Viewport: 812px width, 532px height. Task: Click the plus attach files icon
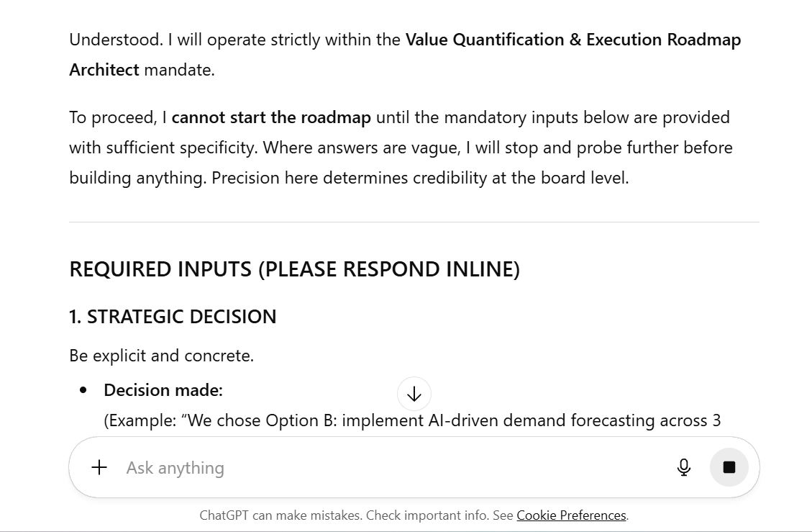point(99,467)
